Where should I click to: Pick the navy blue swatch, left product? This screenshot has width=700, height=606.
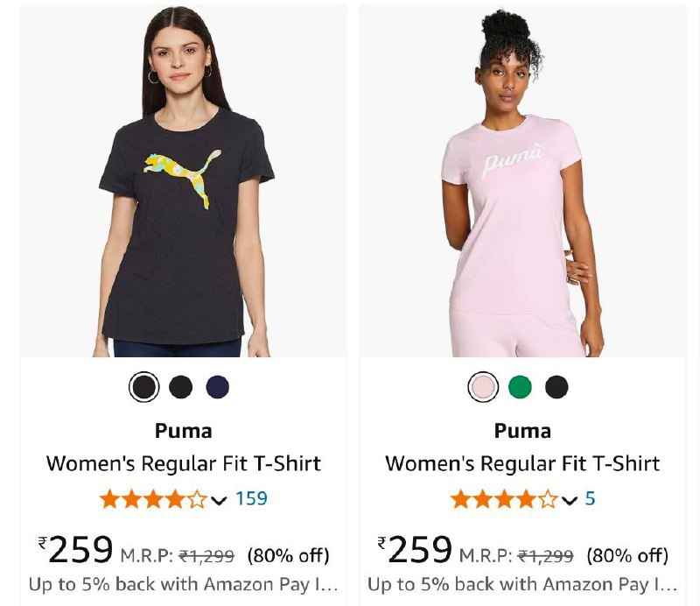click(x=217, y=386)
